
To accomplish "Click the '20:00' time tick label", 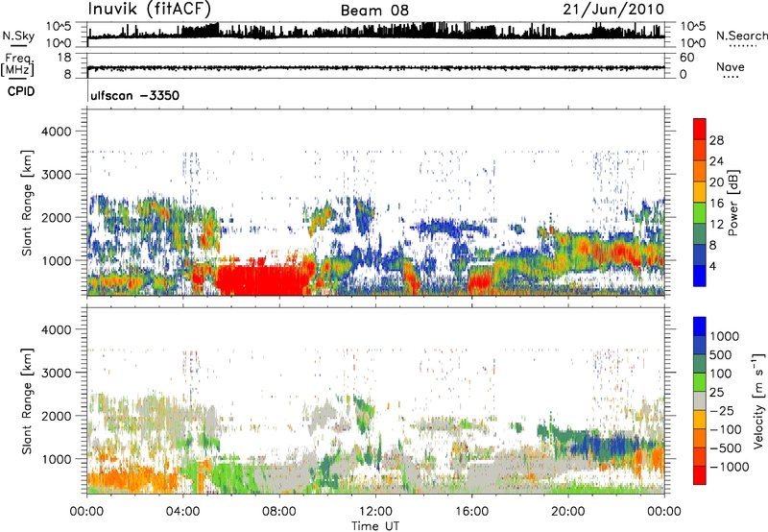I will pyautogui.click(x=567, y=512).
